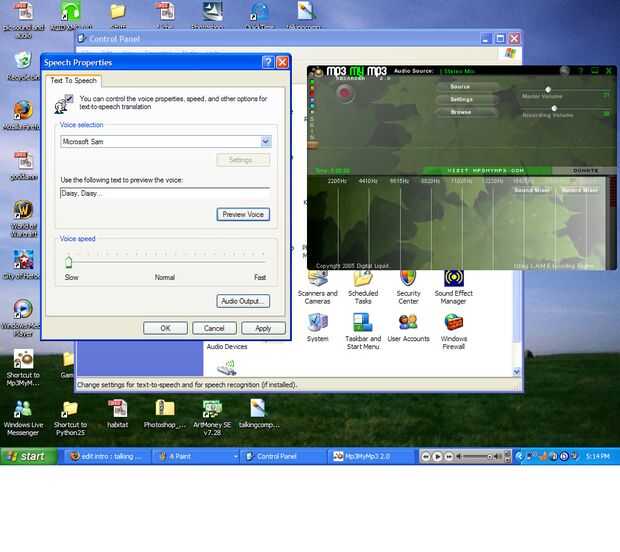Open the Scheduled Tasks icon
Image resolution: width=620 pixels, height=552 pixels.
[x=363, y=287]
